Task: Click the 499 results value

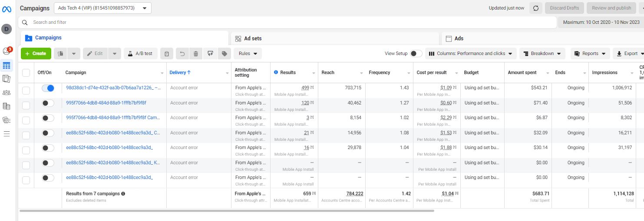Action: [x=305, y=88]
